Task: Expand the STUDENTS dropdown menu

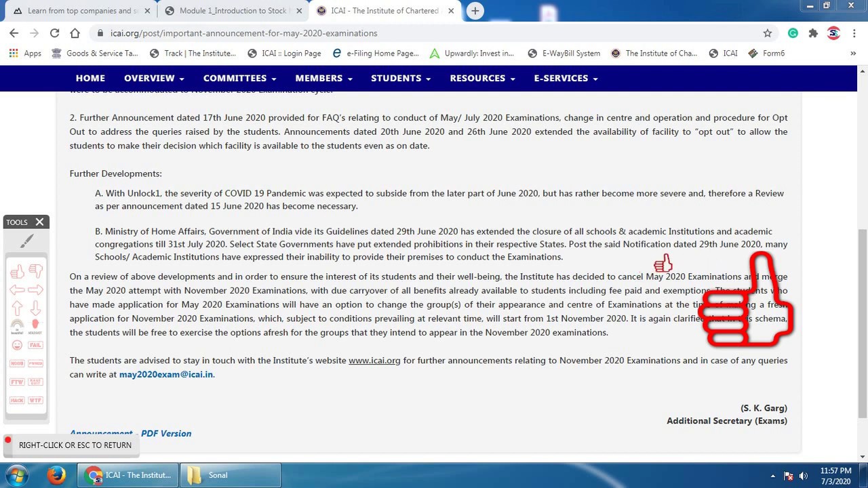Action: click(x=401, y=78)
